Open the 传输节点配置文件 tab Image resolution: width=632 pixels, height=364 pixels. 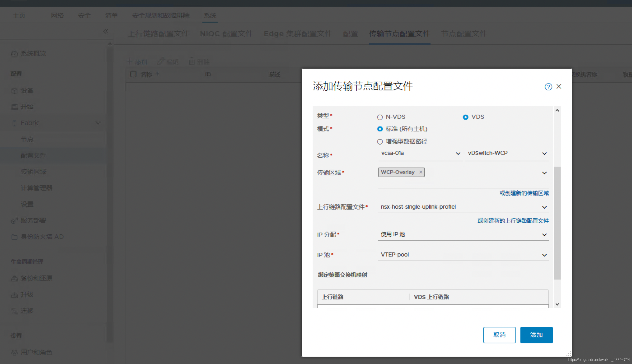click(400, 34)
